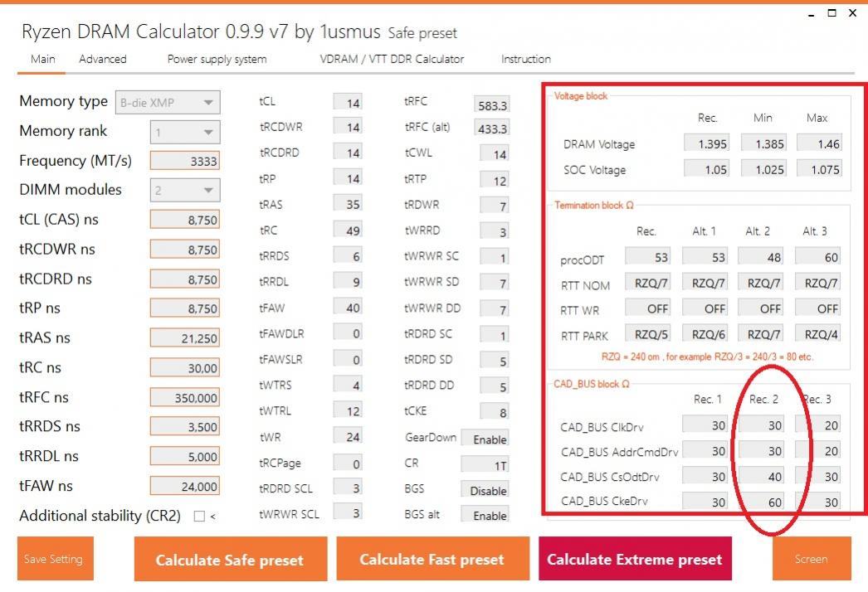The image size is (868, 592).
Task: Select the tRDRD SD value 5
Action: pyautogui.click(x=495, y=361)
